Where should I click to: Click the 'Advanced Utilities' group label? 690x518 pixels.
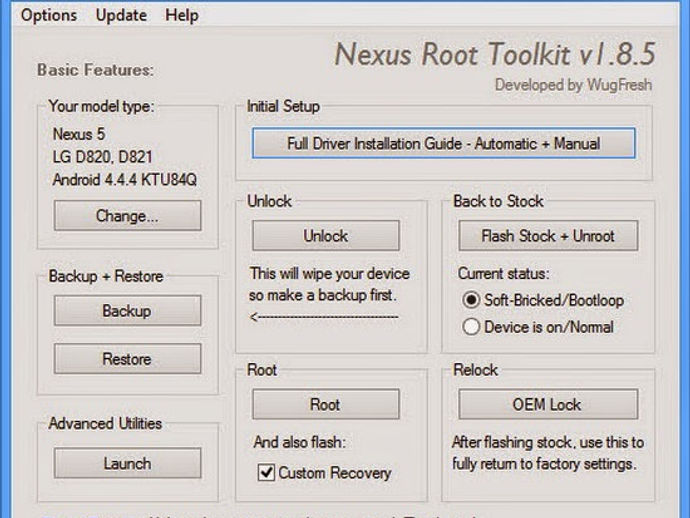[x=105, y=423]
